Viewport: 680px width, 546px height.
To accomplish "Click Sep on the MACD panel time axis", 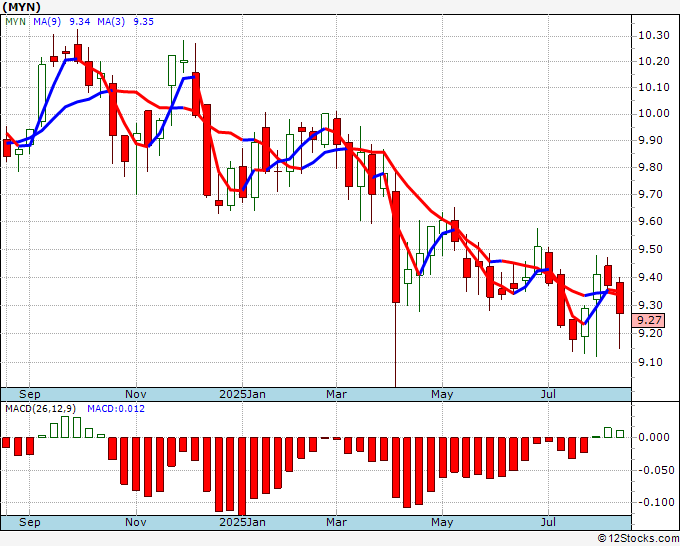I will (29, 522).
